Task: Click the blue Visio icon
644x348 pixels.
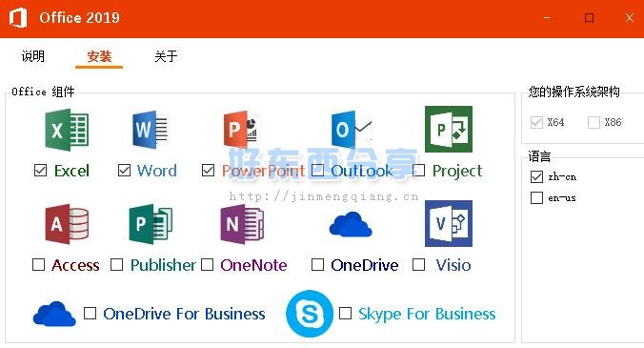Action: pyautogui.click(x=449, y=223)
